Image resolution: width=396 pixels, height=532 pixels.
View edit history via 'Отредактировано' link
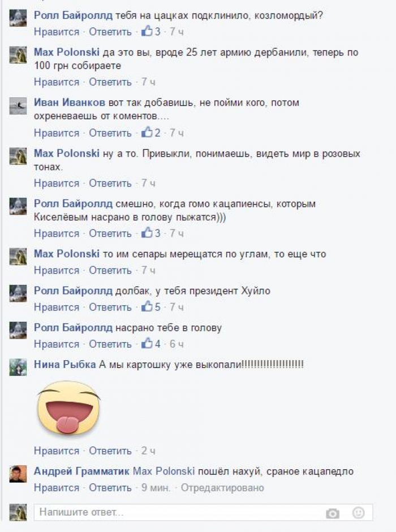pyautogui.click(x=222, y=488)
